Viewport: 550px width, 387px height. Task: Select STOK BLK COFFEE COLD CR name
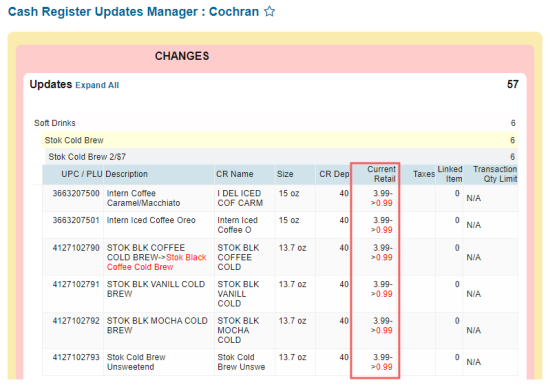point(238,257)
